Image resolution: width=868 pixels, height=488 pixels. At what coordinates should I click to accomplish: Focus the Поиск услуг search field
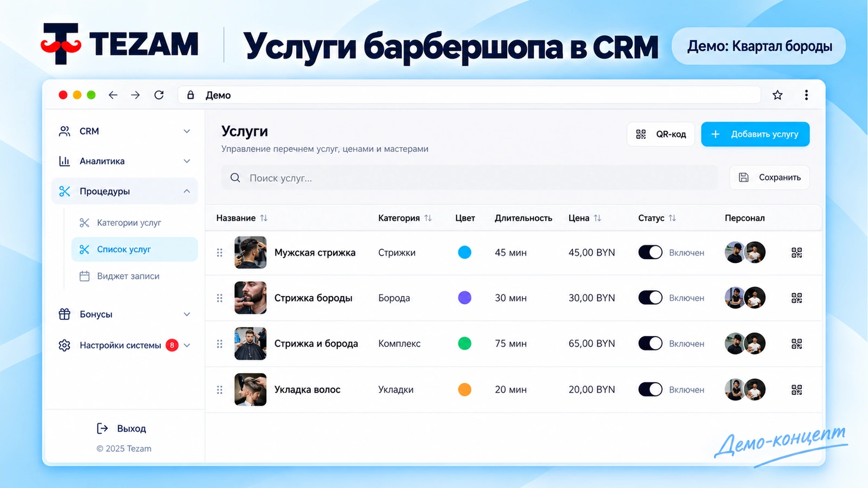pyautogui.click(x=469, y=178)
